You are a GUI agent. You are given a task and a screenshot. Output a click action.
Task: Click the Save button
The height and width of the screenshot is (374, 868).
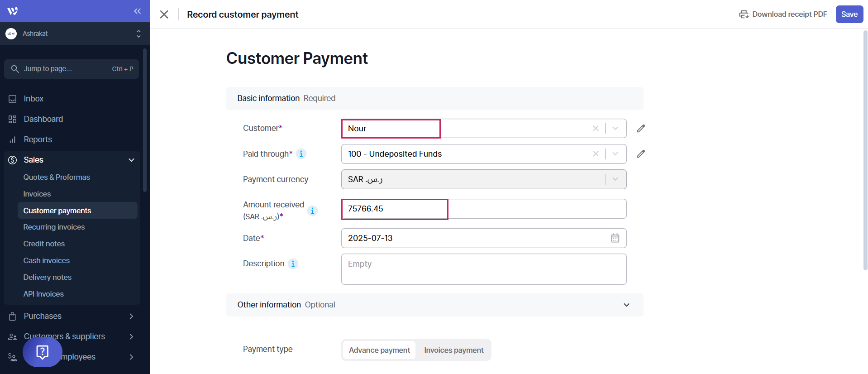point(849,14)
